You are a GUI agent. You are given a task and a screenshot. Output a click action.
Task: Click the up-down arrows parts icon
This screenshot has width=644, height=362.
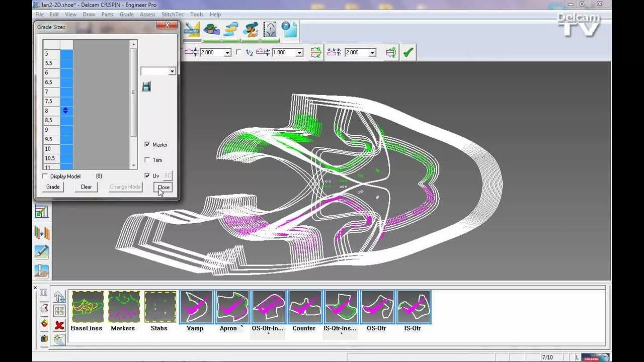coord(59,297)
